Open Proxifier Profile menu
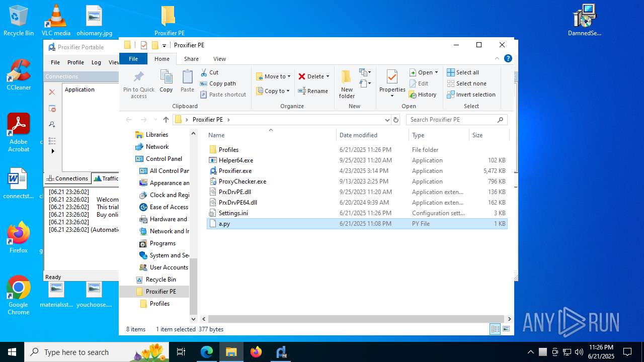 click(x=75, y=62)
